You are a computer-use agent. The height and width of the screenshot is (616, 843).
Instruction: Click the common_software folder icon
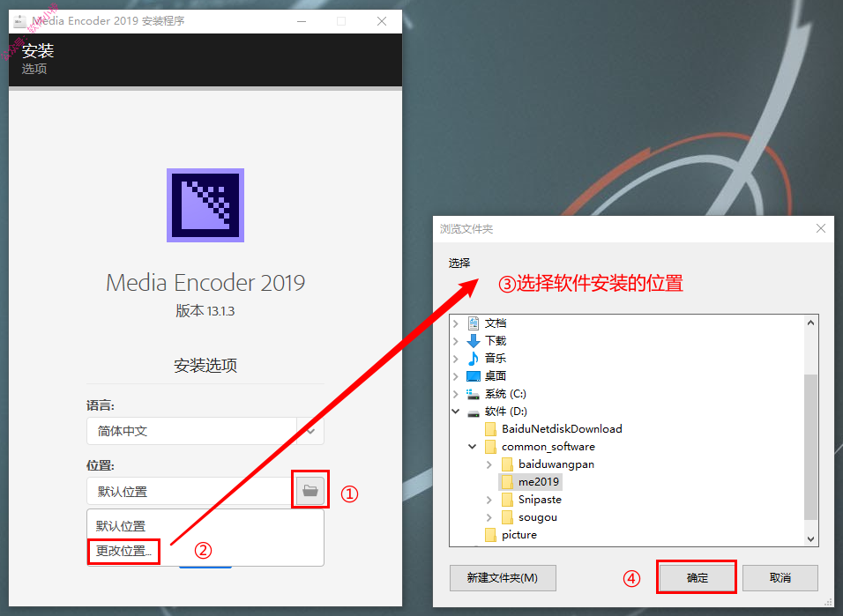(490, 447)
